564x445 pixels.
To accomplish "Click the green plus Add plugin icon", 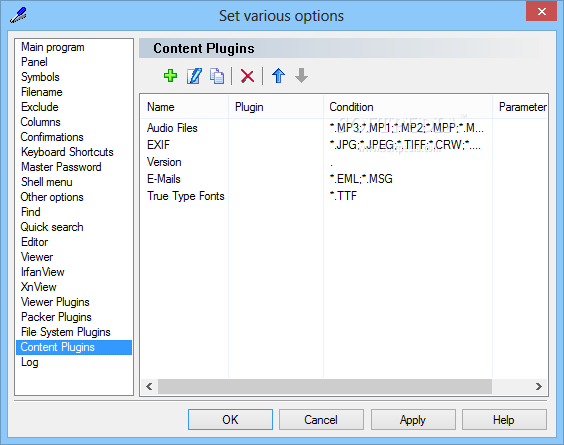I will (x=170, y=76).
